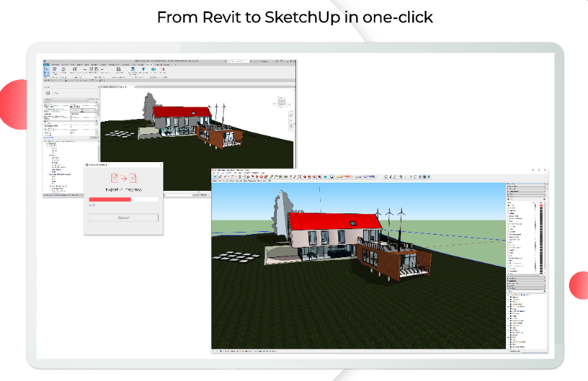The height and width of the screenshot is (381, 588).
Task: Activate the Orbit tool in SketchUp
Action: (286, 176)
